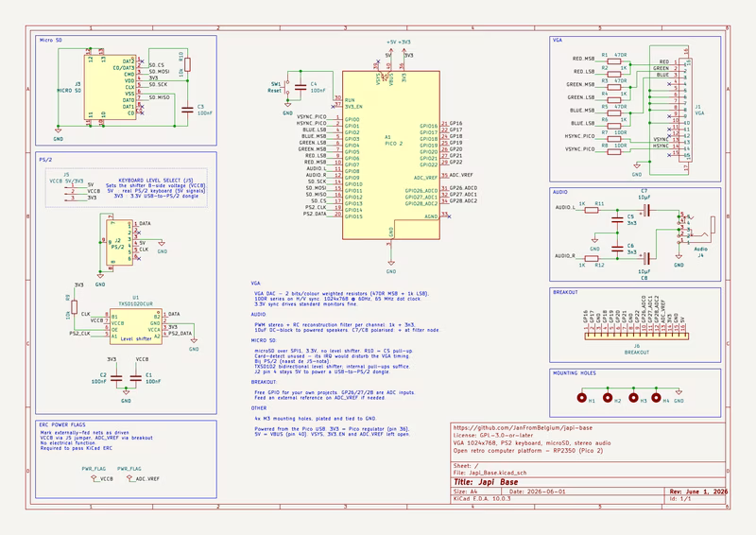Click the 'OTHER' heading in the notes
The height and width of the screenshot is (535, 756).
tap(258, 408)
